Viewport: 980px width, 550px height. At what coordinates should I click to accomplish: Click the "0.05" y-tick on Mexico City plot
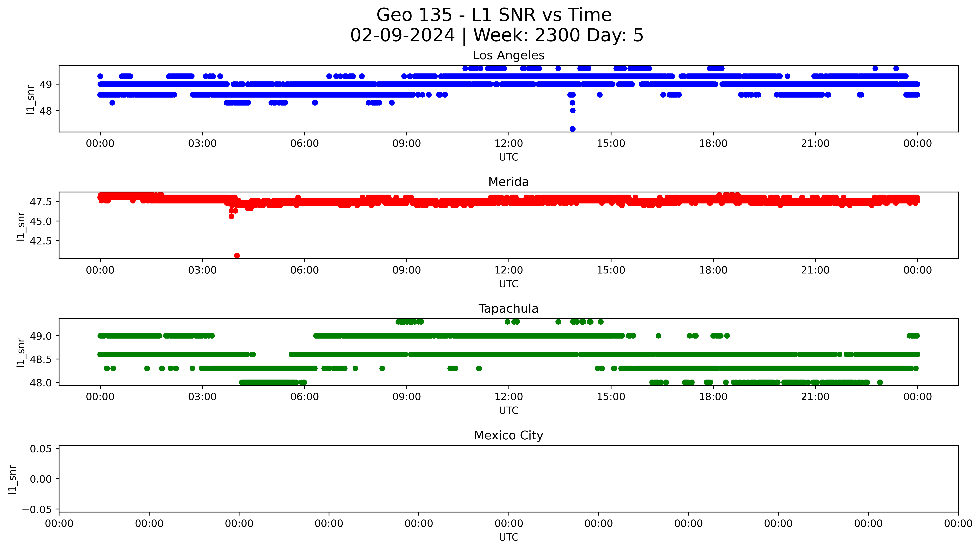[x=41, y=449]
